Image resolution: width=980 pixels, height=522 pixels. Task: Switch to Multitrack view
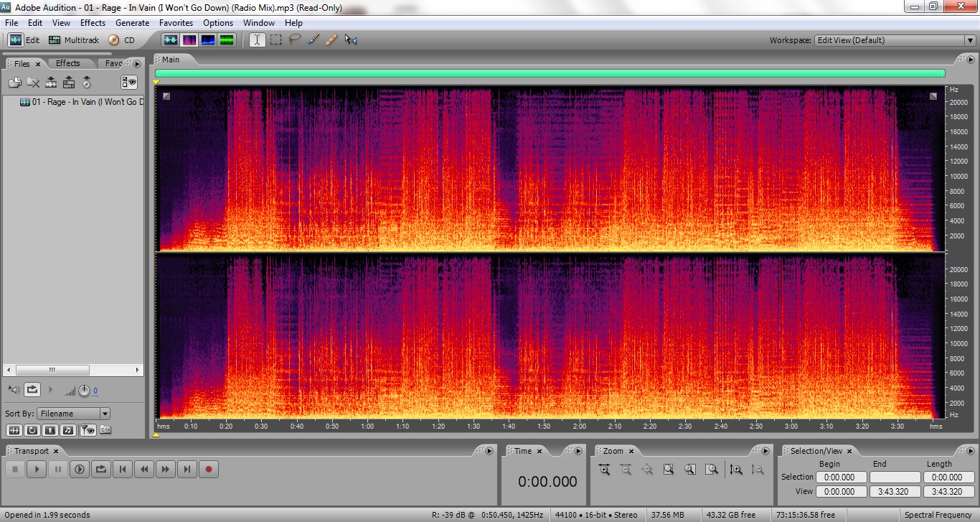click(74, 40)
